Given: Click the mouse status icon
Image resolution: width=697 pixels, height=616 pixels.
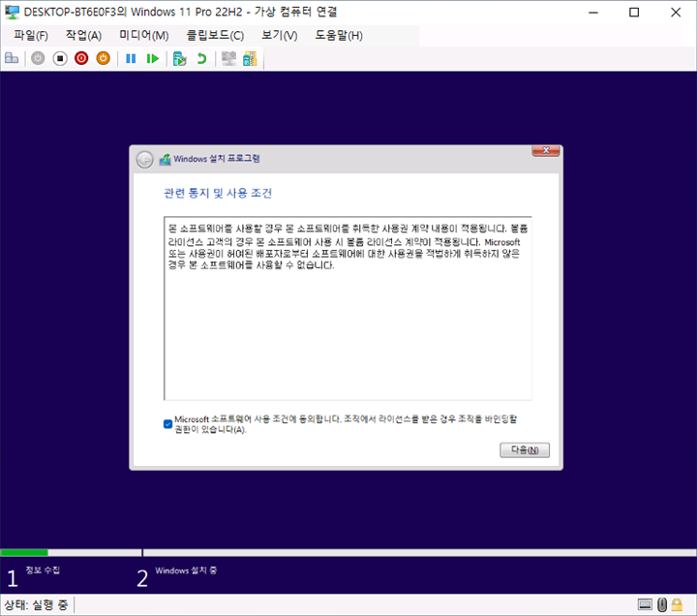Looking at the screenshot, I should (x=662, y=604).
